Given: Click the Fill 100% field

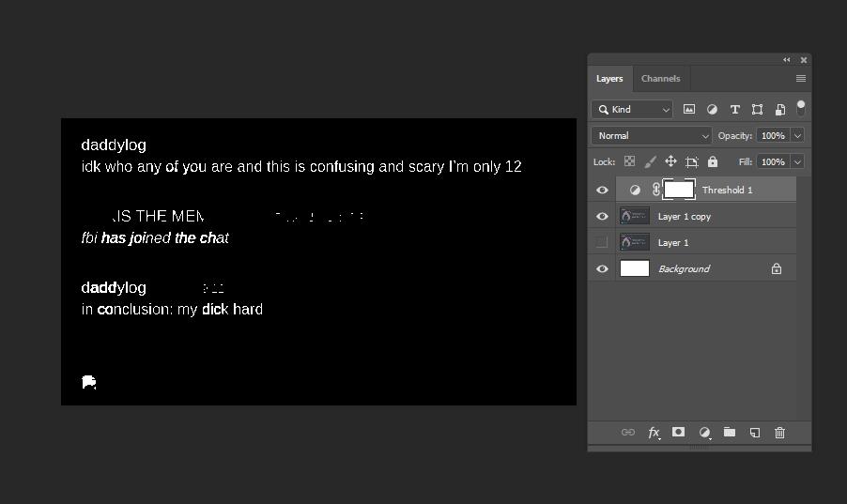Looking at the screenshot, I should 773,161.
